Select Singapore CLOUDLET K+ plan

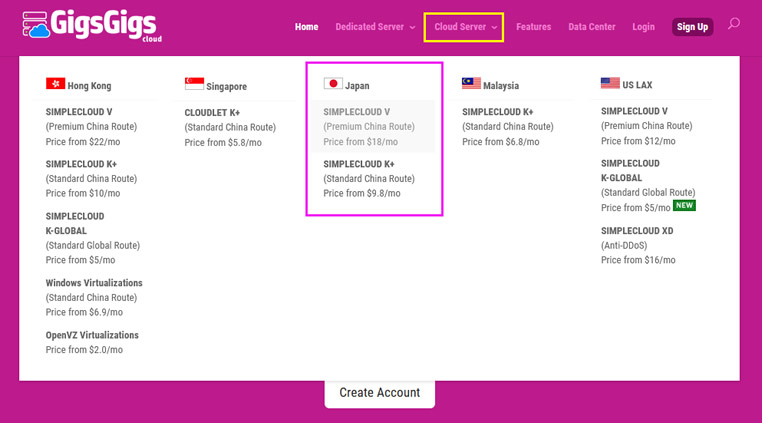coord(230,127)
